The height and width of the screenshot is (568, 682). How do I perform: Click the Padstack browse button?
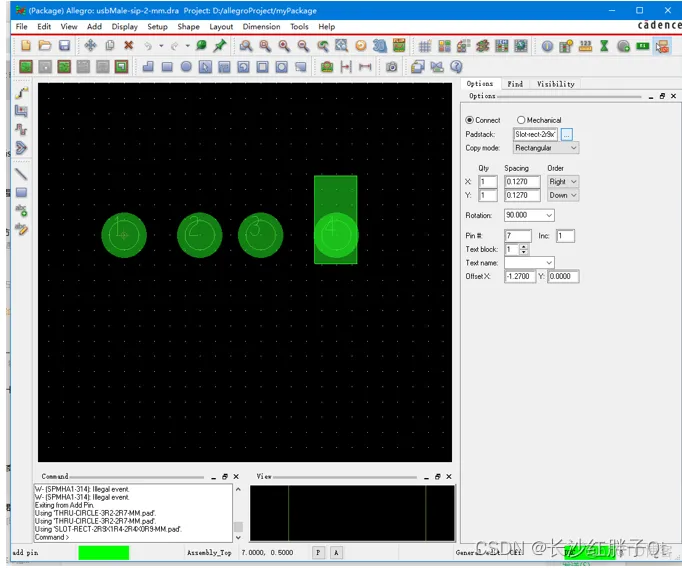pos(566,134)
